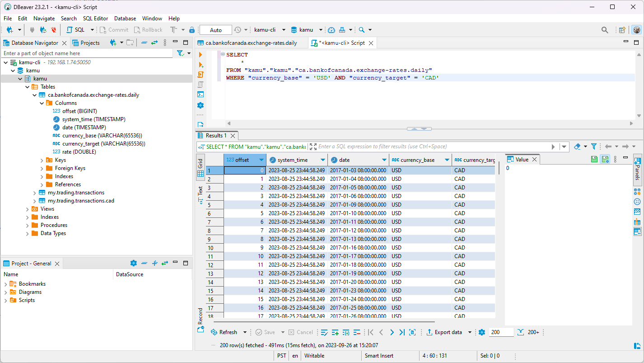The image size is (644, 363).
Task: Go to last row navigation icon
Action: click(402, 332)
